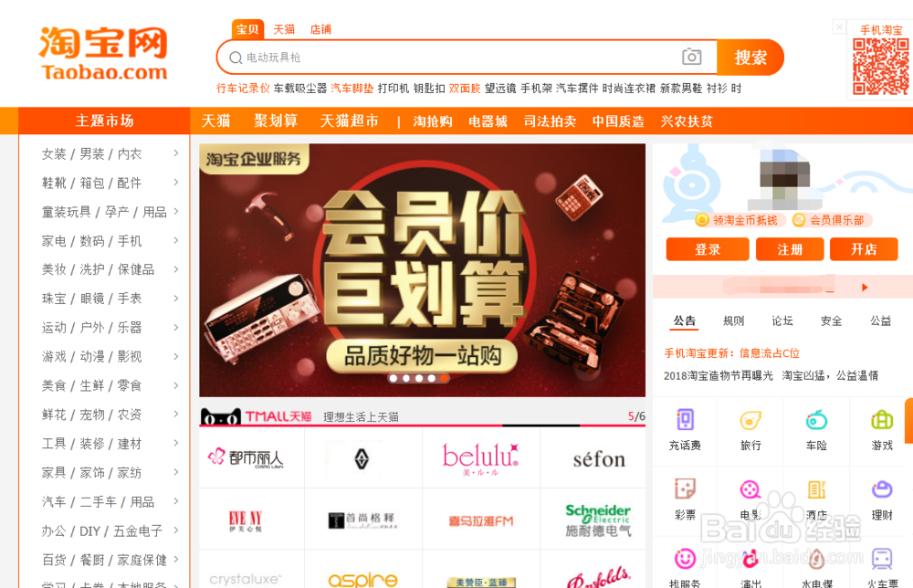
Task: Open the belulu brand thumbnail
Action: 481,458
